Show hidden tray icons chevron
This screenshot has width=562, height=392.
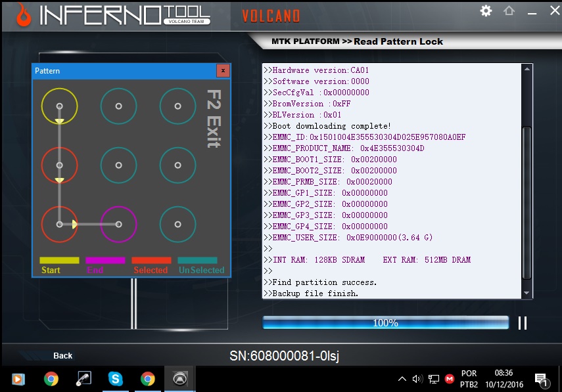402,379
